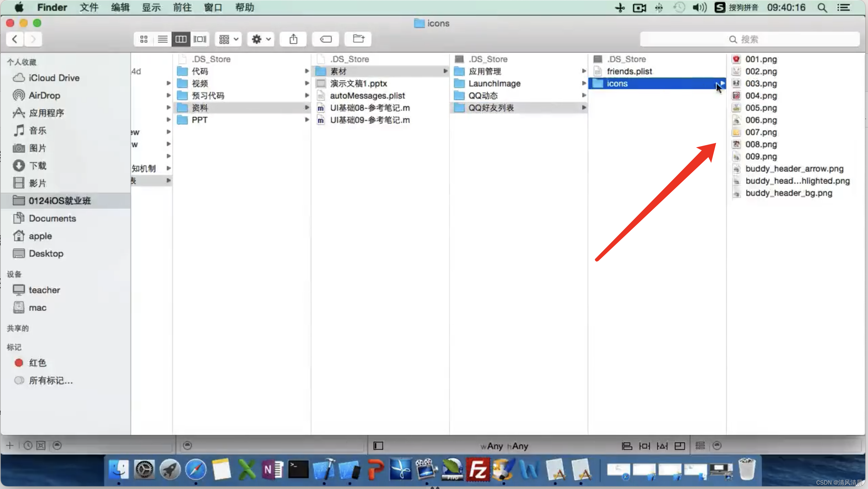This screenshot has height=489, width=868.
Task: Open Desktop in sidebar
Action: [x=66, y=253]
